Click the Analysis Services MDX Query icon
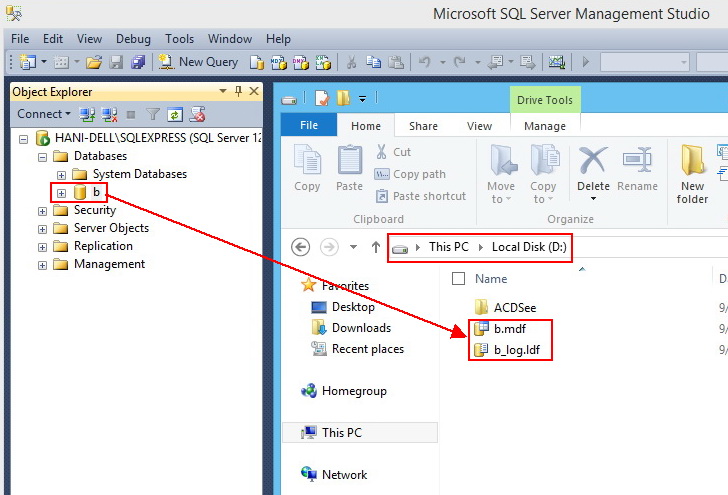The height and width of the screenshot is (495, 728). tap(279, 62)
